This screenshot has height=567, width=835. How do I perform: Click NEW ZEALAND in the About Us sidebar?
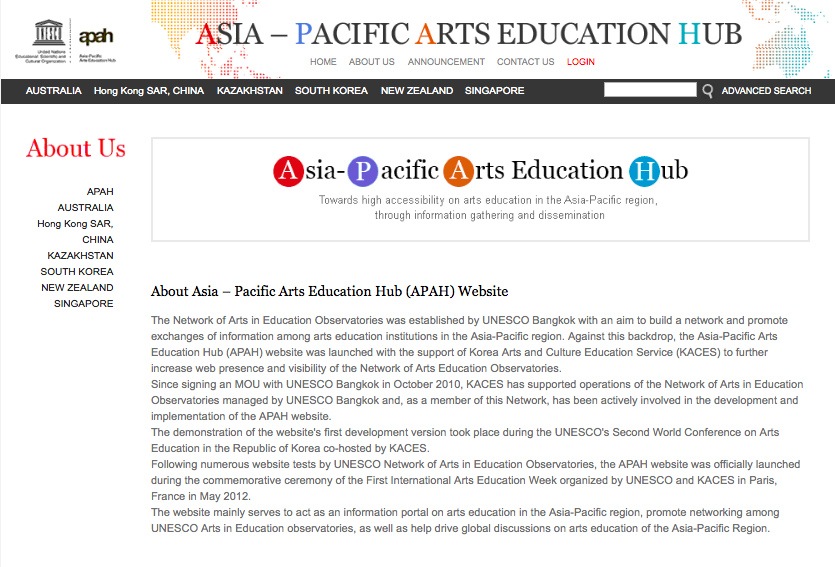[x=77, y=287]
